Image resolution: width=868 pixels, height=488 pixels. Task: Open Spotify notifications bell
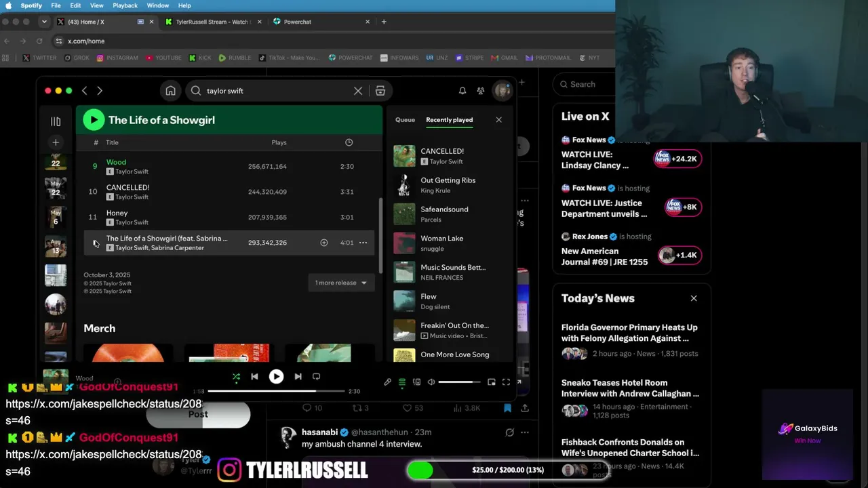462,91
